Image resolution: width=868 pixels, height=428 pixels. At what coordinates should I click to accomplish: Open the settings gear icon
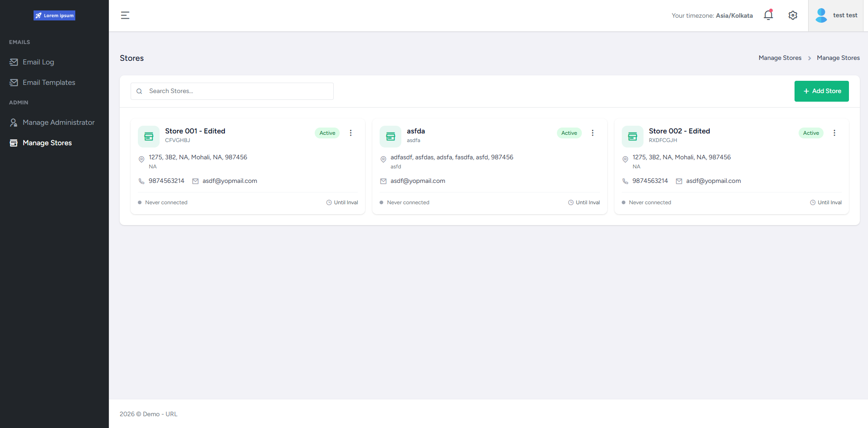(x=793, y=15)
